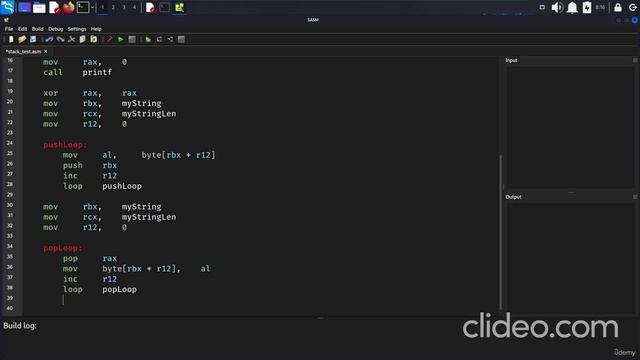Lock the screen with the padlock icon

[x=618, y=7]
